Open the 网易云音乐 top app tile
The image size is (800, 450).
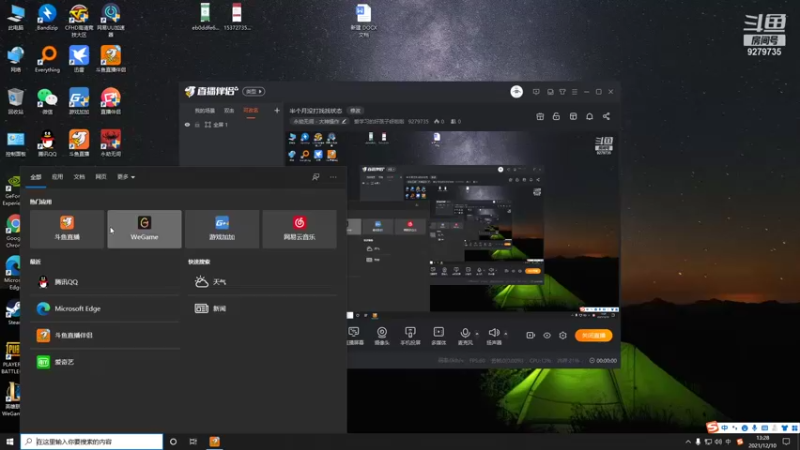click(299, 229)
